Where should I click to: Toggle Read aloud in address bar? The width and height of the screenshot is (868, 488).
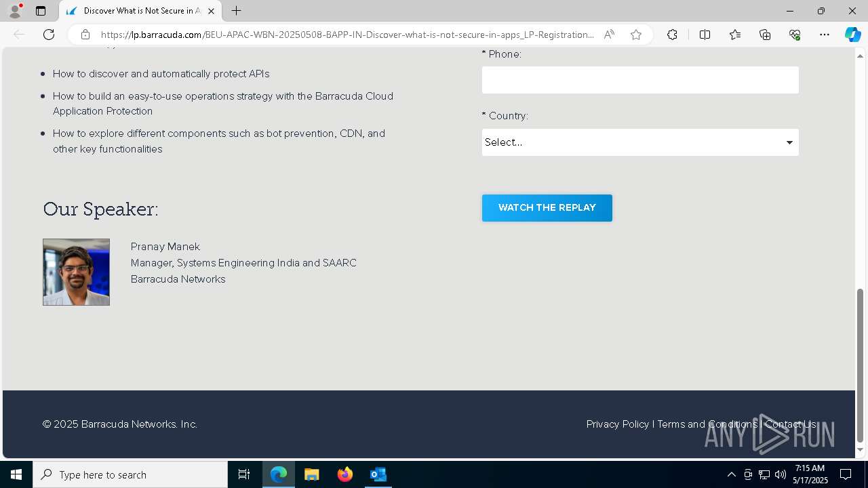[609, 35]
